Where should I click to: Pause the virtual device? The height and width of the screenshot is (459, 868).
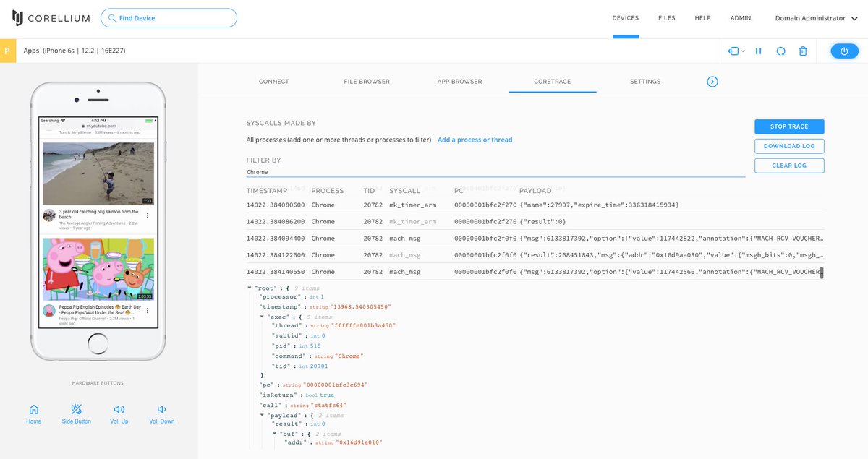(x=758, y=51)
